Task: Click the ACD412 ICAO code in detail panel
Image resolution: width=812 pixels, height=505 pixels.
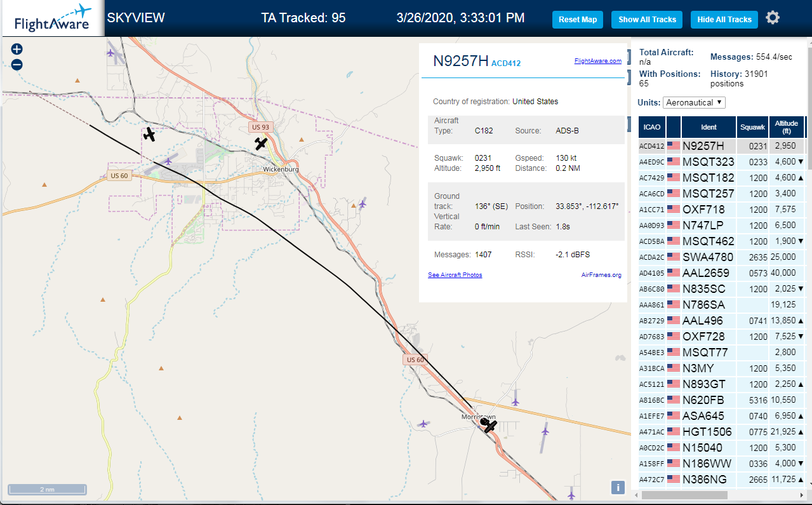Action: [506, 63]
